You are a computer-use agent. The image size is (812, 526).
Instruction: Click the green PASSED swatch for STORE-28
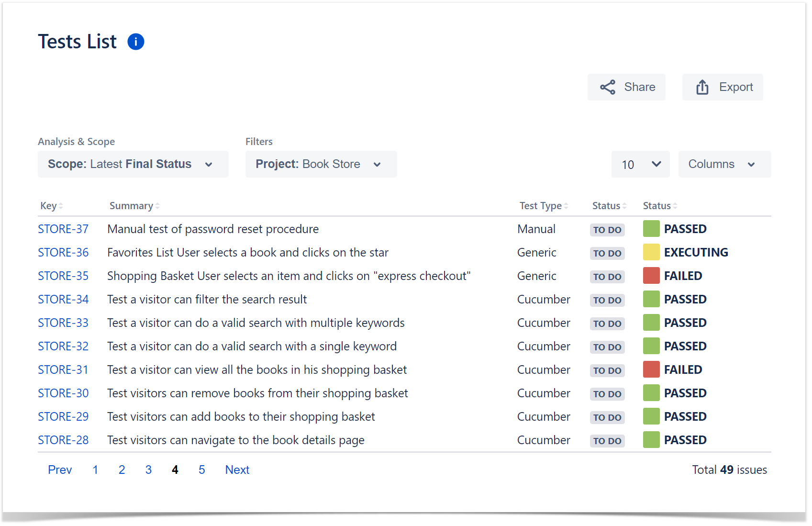tap(651, 440)
